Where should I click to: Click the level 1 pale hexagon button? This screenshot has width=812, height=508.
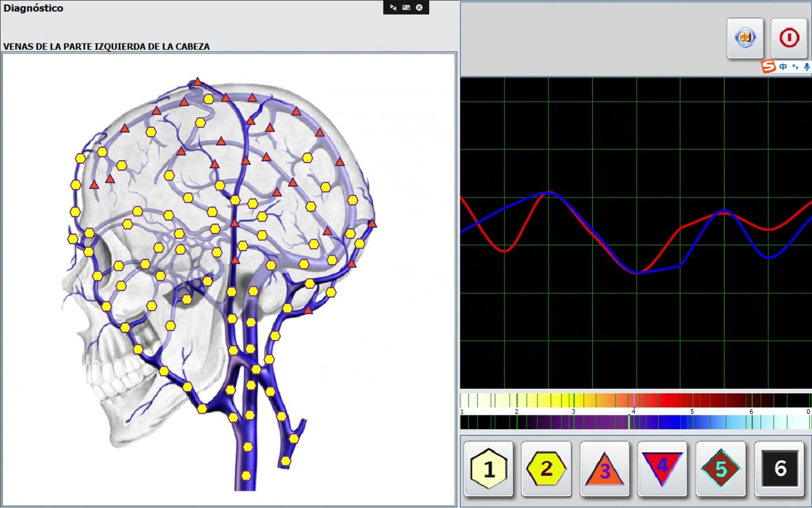coord(488,468)
